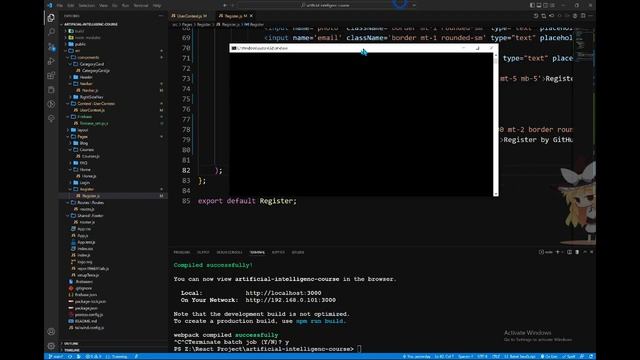Open http://localhost:3000 link in terminal

[283, 293]
